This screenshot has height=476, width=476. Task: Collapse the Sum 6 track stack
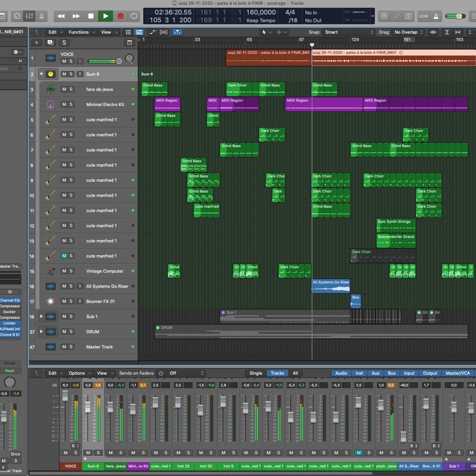click(x=41, y=74)
